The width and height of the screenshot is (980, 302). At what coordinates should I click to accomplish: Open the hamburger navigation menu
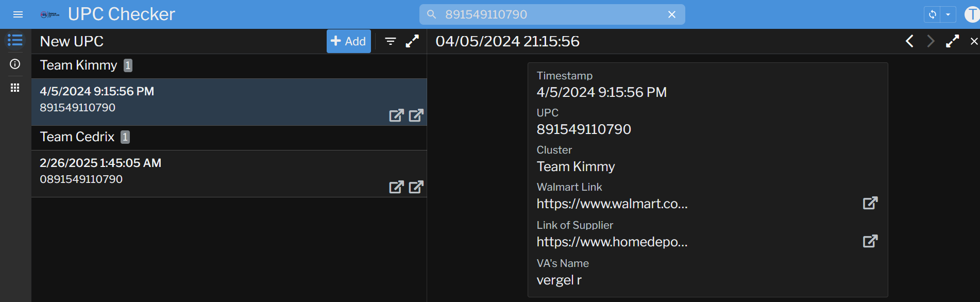18,14
